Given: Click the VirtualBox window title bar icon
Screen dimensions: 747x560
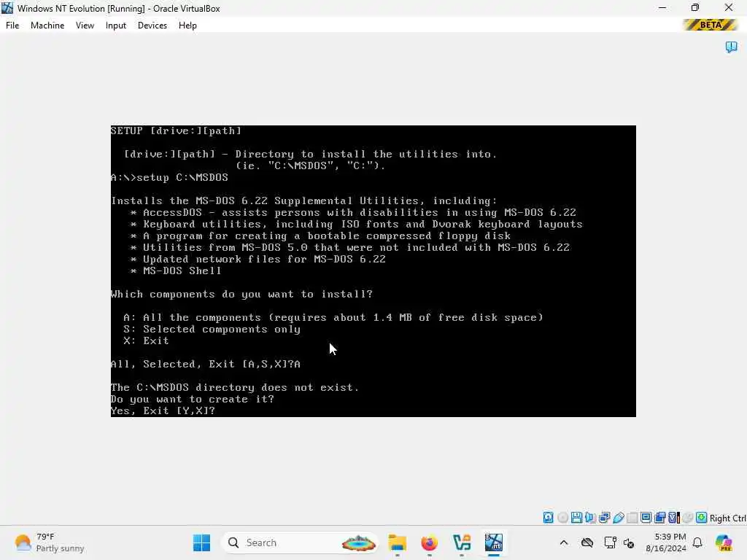Looking at the screenshot, I should click(7, 8).
